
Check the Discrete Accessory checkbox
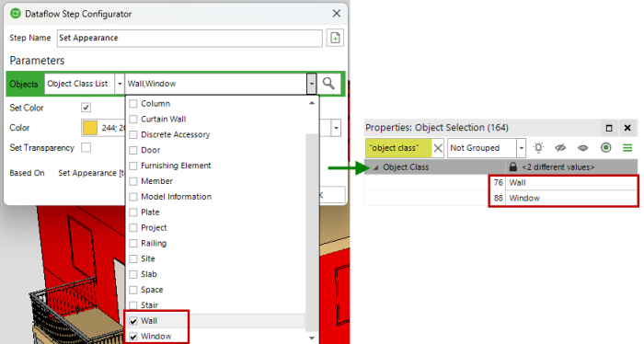click(x=133, y=134)
